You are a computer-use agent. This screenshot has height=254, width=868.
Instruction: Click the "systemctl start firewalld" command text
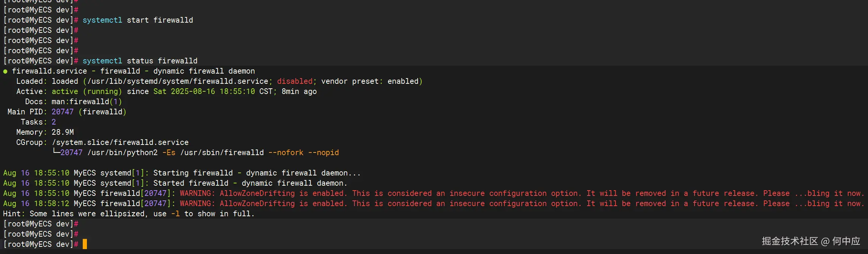pos(138,20)
